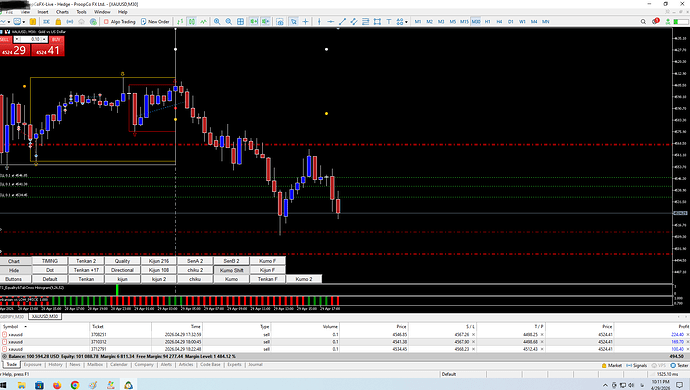The image size is (690, 390).
Task: Switch to the GBPJPY,M30 chart tab
Action: click(x=12, y=316)
